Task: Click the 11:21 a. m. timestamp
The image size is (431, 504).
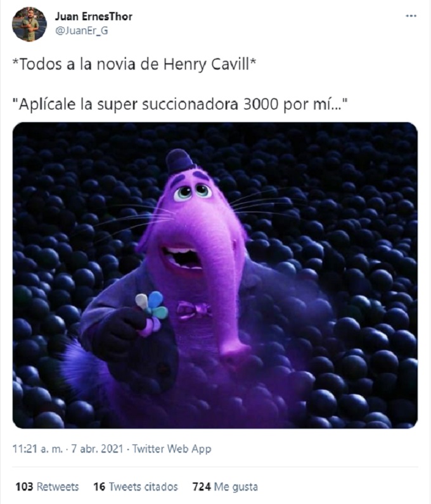Action: tap(37, 448)
